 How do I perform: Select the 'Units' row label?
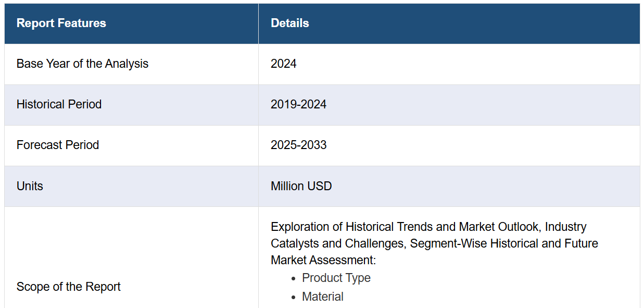(x=30, y=186)
